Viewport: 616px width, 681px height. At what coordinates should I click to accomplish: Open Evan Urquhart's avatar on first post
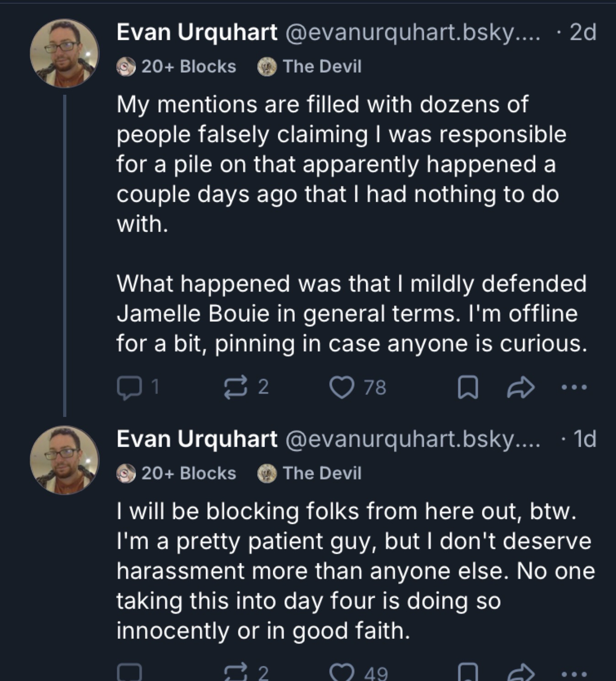point(65,53)
